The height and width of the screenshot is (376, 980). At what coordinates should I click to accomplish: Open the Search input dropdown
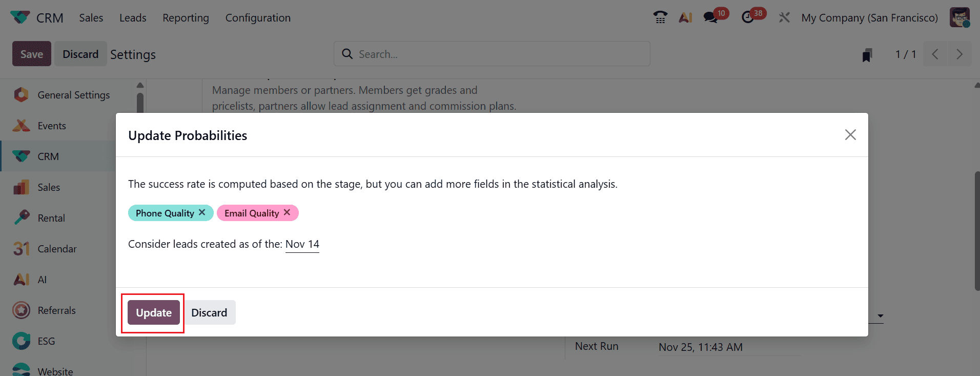tap(491, 53)
